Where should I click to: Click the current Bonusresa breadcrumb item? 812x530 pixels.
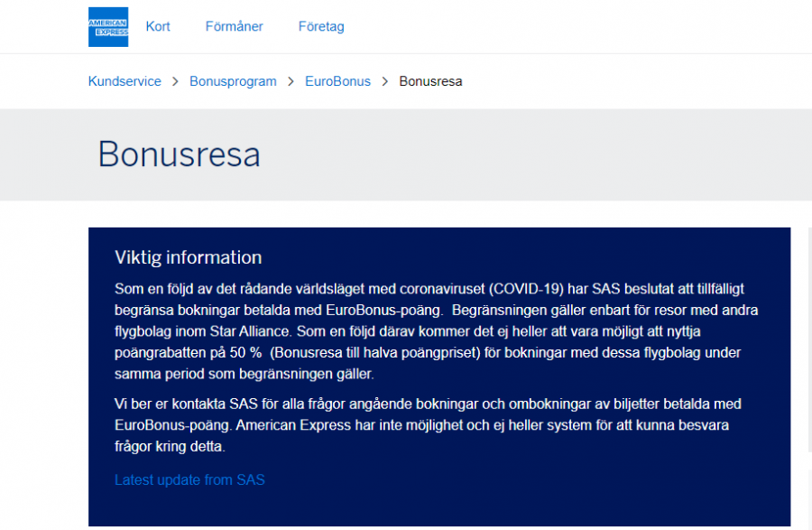click(430, 81)
